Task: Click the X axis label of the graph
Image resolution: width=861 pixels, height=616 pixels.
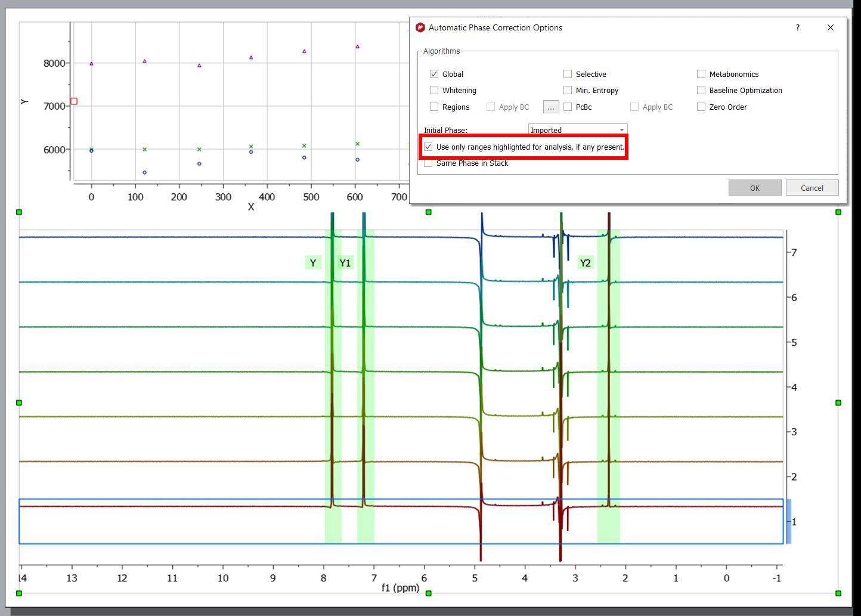Action: [251, 208]
